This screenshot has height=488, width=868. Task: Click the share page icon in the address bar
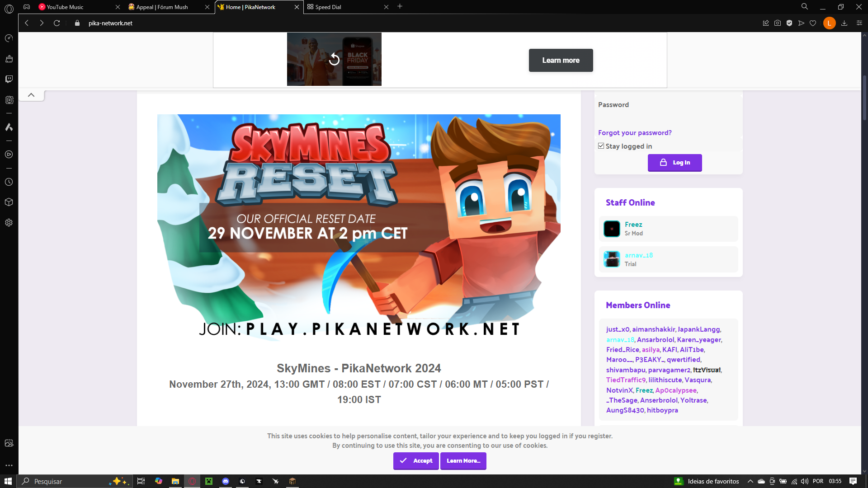point(766,23)
